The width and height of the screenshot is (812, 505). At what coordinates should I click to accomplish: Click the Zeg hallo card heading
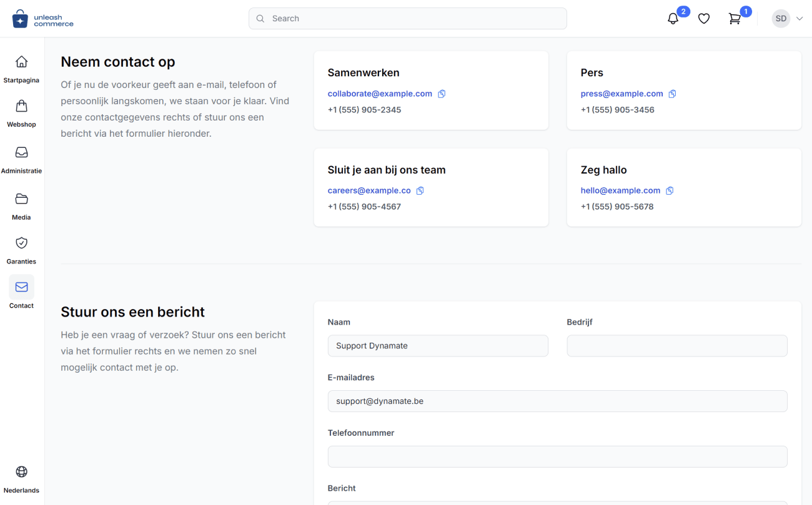(603, 170)
